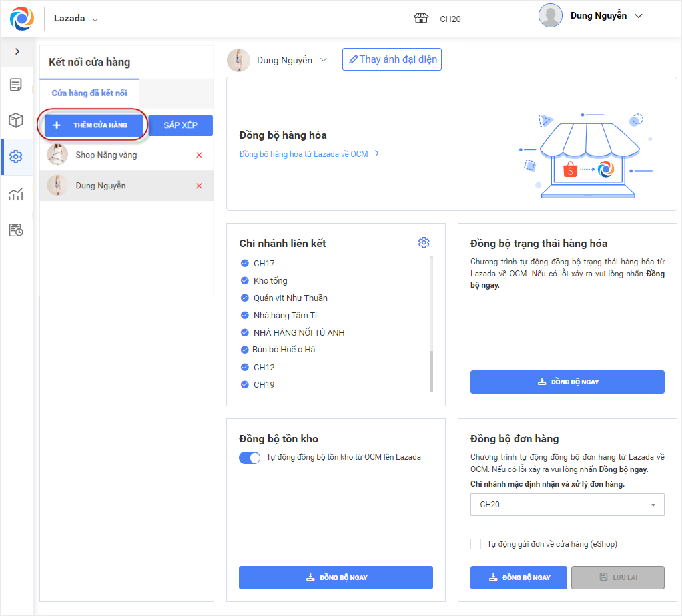Click the CH20 store icon in header
Image resolution: width=682 pixels, height=616 pixels.
(x=420, y=19)
